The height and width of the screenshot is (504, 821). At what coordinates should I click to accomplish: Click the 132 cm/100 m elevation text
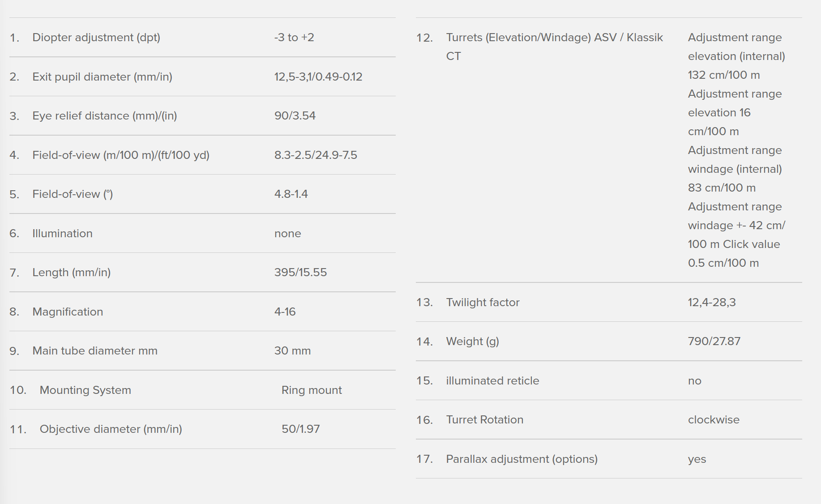click(723, 75)
